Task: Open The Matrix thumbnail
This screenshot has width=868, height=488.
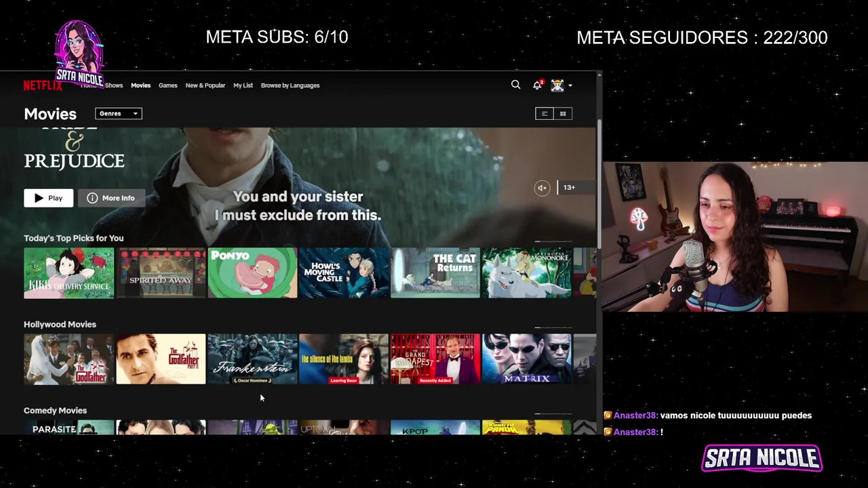Action: [x=527, y=359]
